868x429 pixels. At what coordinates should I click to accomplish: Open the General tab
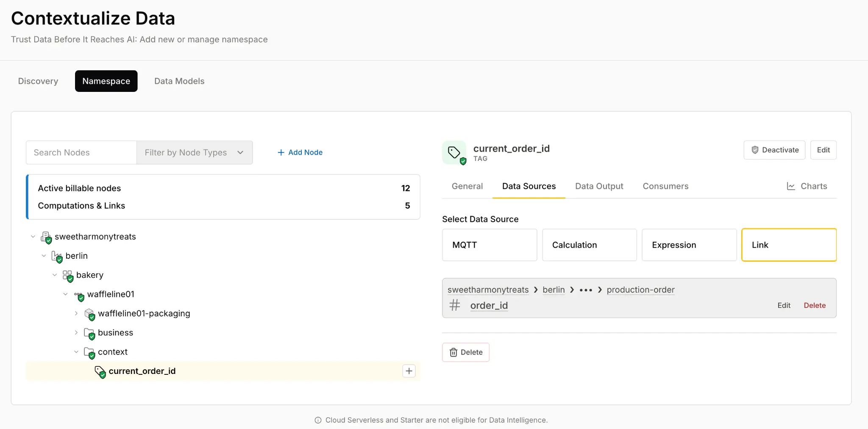[467, 186]
